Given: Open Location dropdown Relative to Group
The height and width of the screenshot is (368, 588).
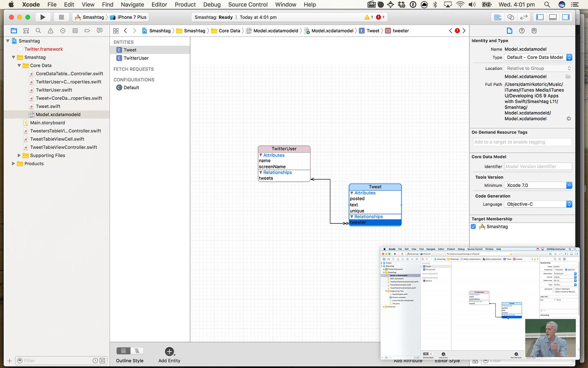Looking at the screenshot, I should (538, 68).
